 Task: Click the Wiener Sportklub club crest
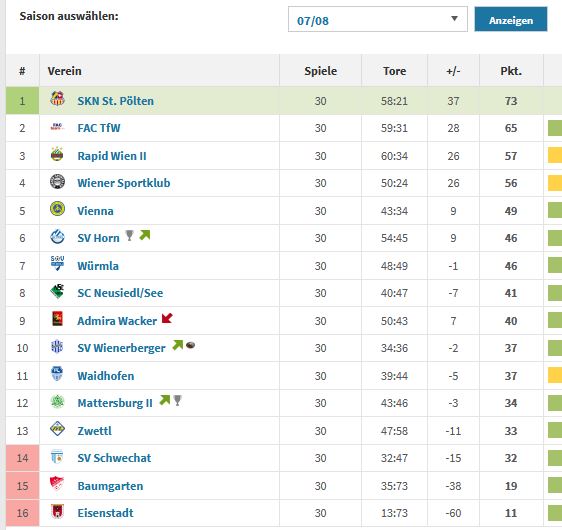[57, 181]
